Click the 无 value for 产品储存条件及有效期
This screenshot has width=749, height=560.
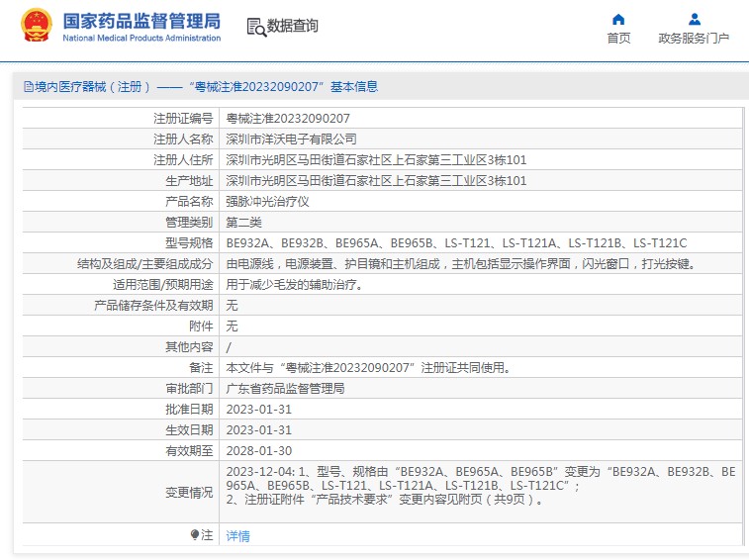(232, 306)
